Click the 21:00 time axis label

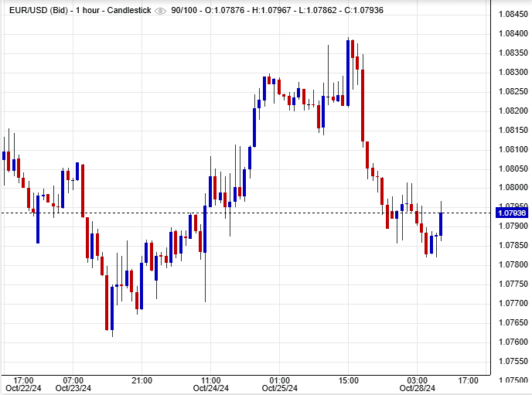(x=142, y=380)
